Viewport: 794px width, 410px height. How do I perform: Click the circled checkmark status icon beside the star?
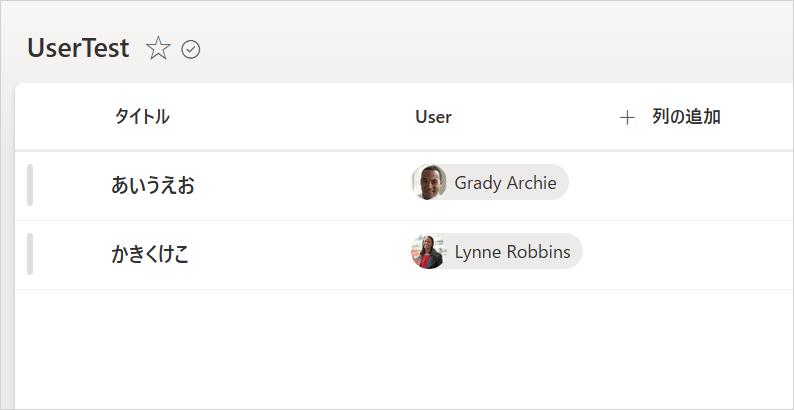191,50
